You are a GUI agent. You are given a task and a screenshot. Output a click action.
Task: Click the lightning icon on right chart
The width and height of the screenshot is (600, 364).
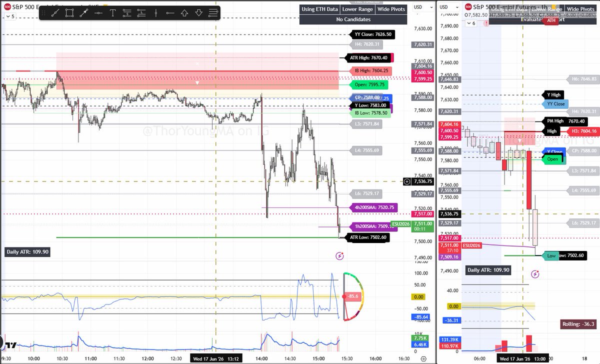point(535,273)
